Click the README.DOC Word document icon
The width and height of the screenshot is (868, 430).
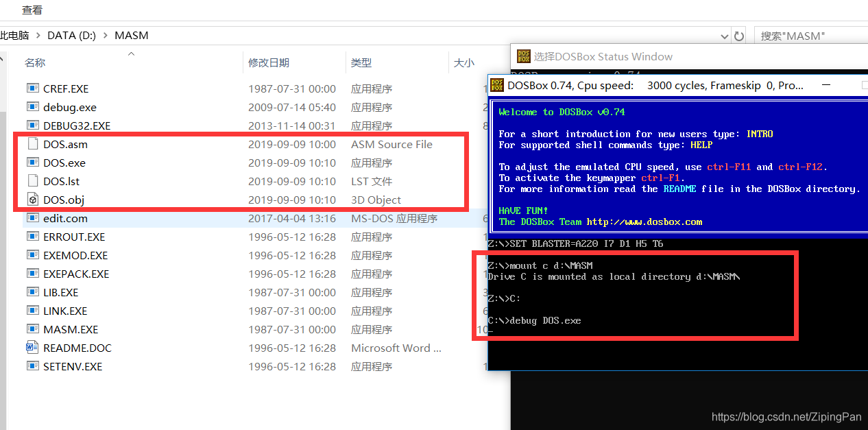click(x=32, y=348)
